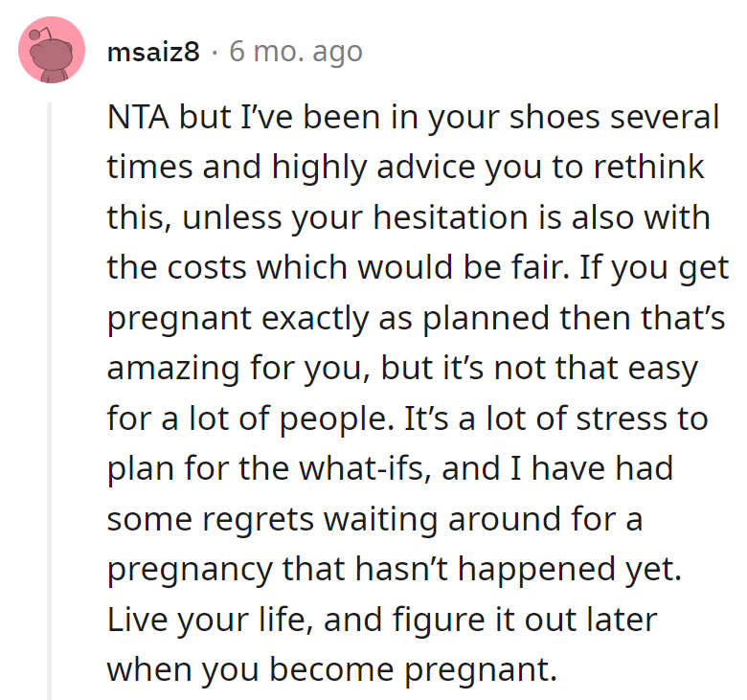Click the "6 mo. ago" timestamp

click(x=296, y=52)
